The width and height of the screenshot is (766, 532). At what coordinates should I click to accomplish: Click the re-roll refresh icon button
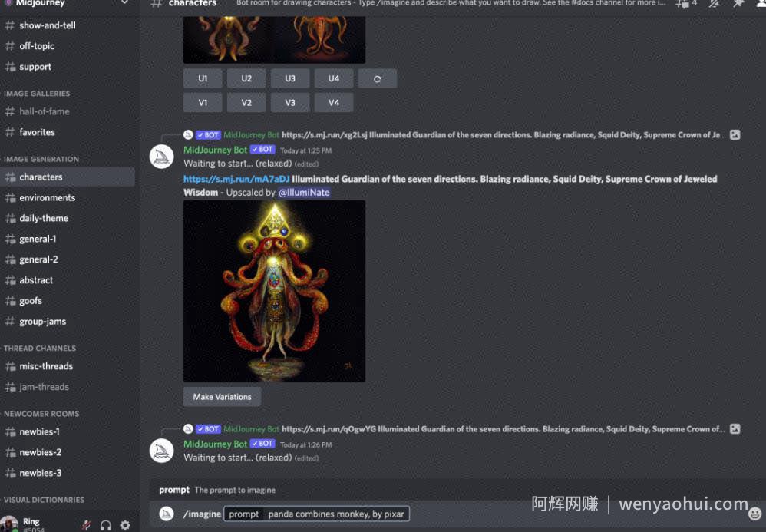(377, 78)
